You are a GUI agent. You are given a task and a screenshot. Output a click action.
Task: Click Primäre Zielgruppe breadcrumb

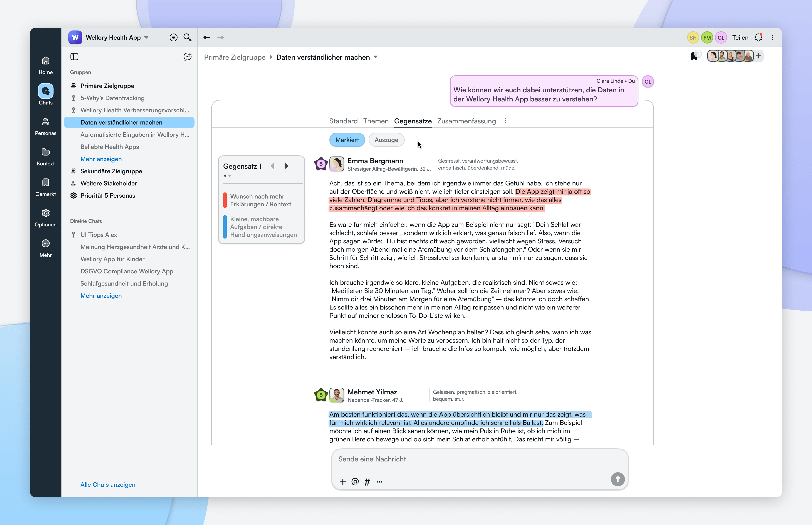point(234,57)
